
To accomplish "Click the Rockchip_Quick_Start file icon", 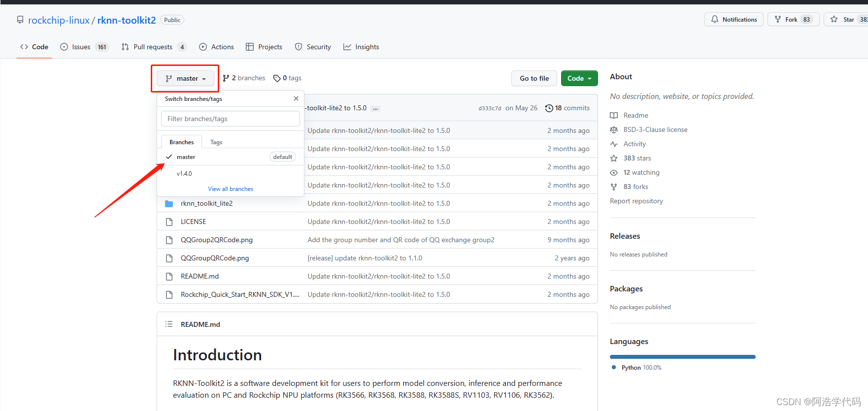I will (169, 294).
